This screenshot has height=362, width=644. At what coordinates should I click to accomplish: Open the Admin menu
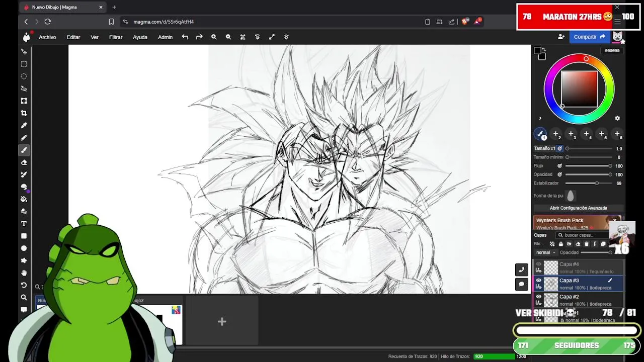click(165, 37)
